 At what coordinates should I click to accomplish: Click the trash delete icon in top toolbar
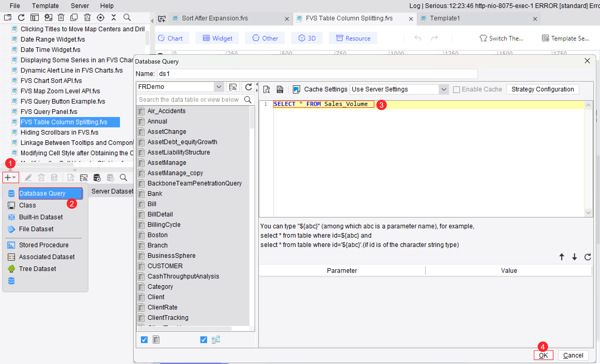pos(61,18)
